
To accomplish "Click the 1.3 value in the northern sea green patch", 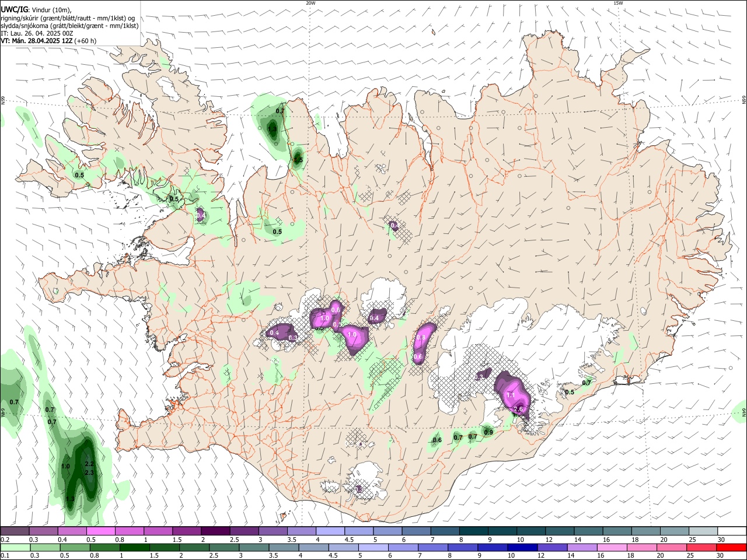I will [272, 129].
